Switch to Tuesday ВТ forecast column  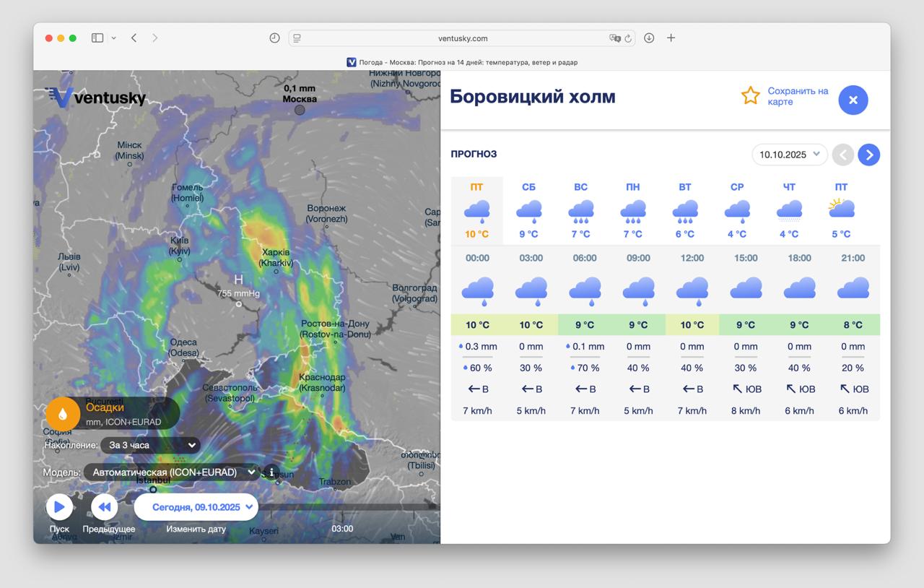(684, 209)
